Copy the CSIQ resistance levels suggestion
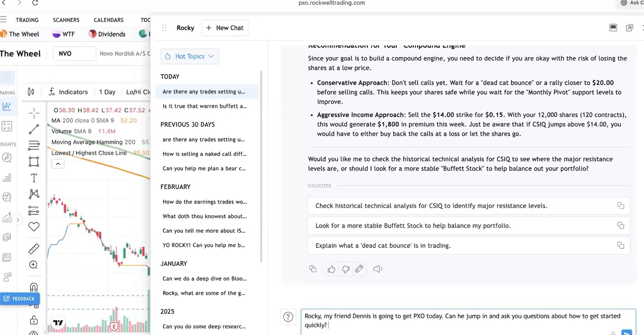Screen dimensions: 644x335 pyautogui.click(x=620, y=206)
